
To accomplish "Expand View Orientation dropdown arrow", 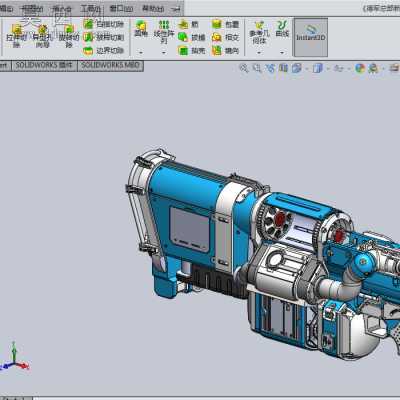I will 306,69.
